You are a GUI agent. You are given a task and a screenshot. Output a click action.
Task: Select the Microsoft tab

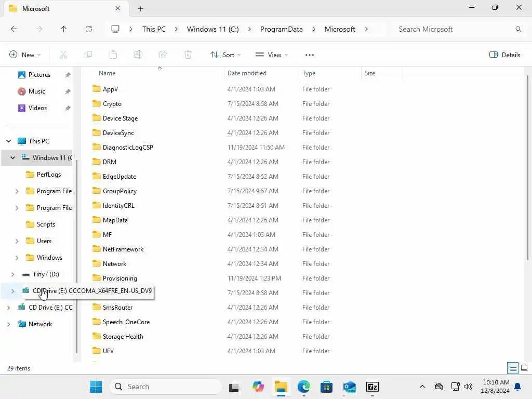click(66, 8)
